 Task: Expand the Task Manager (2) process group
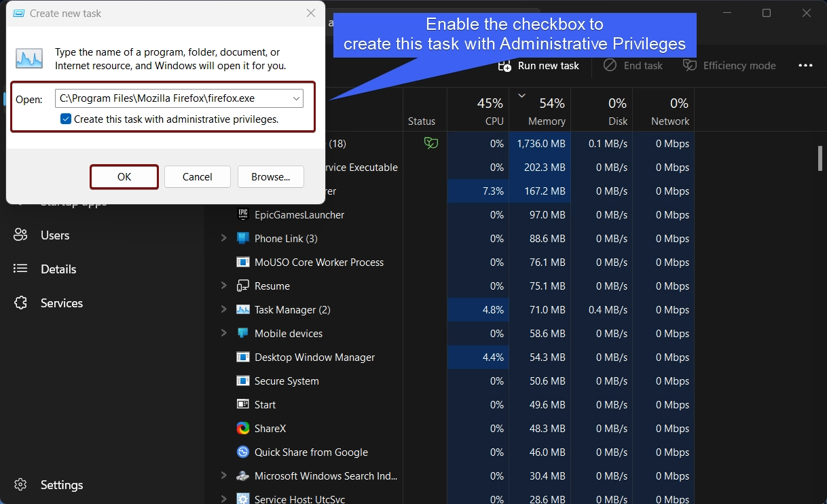pyautogui.click(x=223, y=309)
